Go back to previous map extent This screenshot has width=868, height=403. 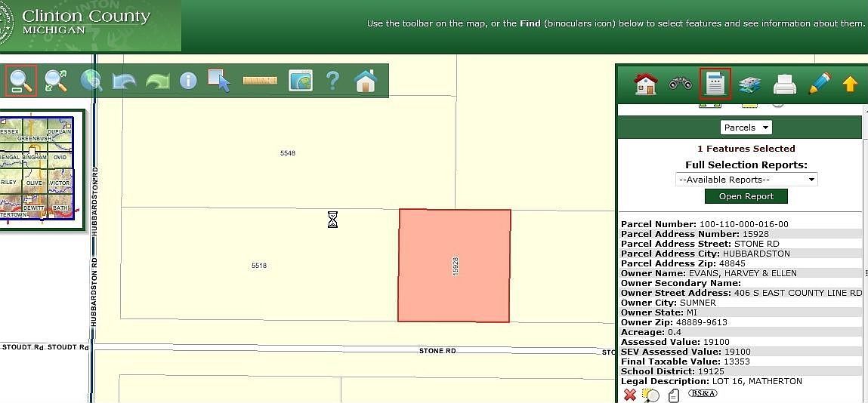pyautogui.click(x=124, y=81)
